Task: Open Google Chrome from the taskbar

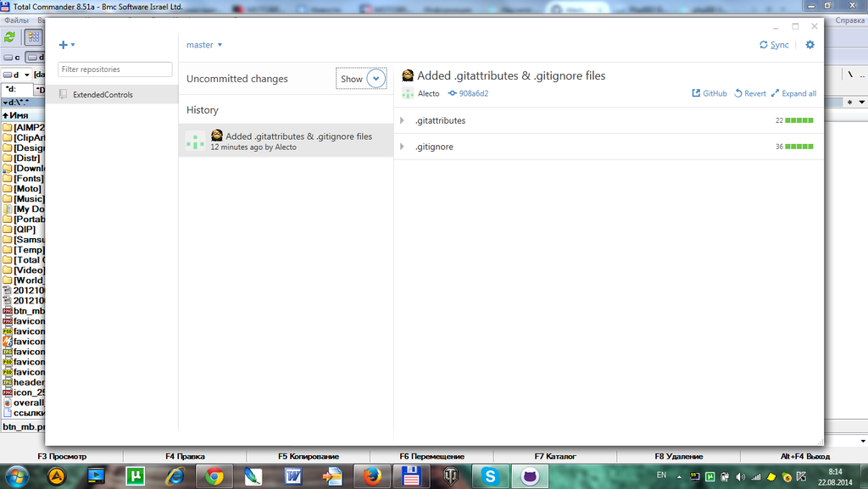Action: [214, 476]
